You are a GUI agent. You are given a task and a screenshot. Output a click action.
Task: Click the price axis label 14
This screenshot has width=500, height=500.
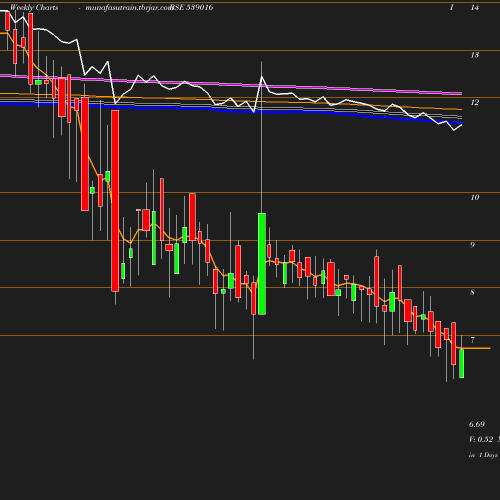point(475,7)
